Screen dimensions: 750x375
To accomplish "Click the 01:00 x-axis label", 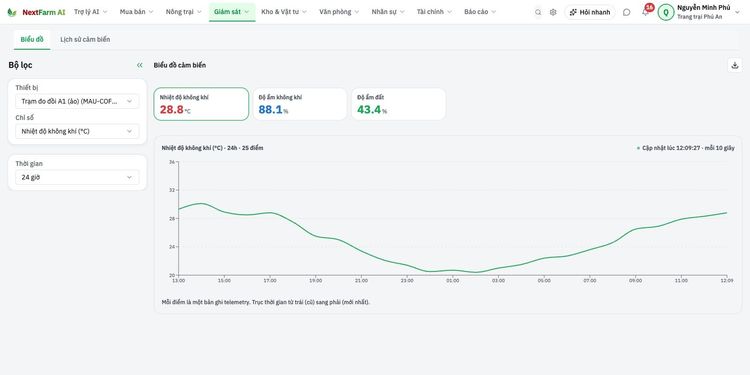I will (452, 281).
